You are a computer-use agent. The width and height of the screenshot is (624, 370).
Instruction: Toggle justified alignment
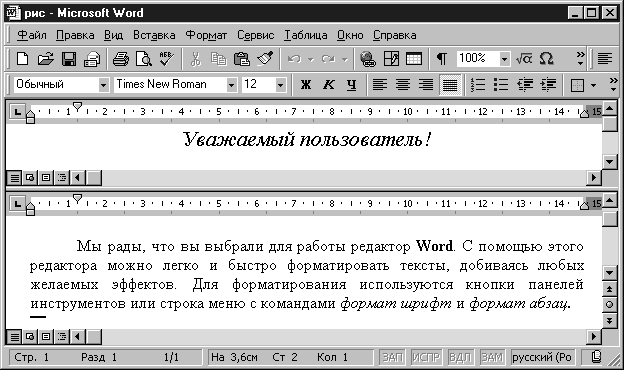point(450,84)
